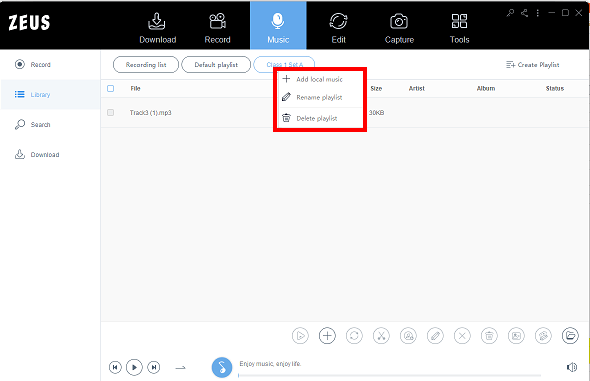Open the Tools section in top bar
This screenshot has width=590, height=381.
[x=459, y=28]
